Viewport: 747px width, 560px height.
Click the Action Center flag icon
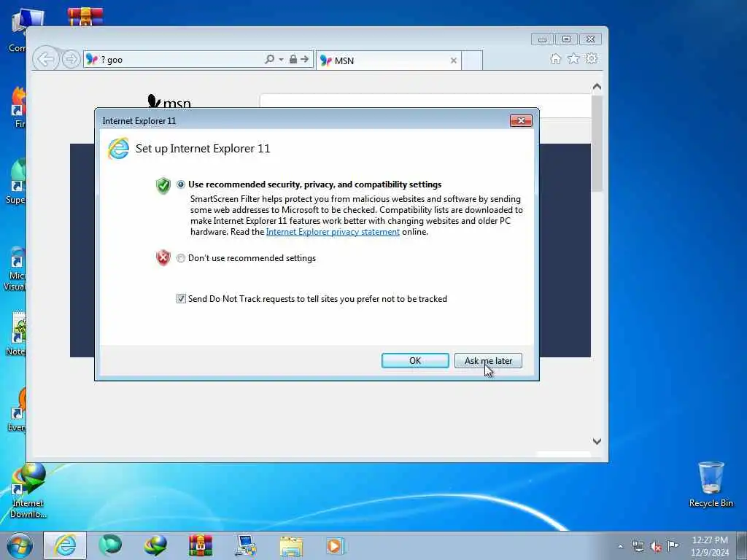pyautogui.click(x=673, y=546)
